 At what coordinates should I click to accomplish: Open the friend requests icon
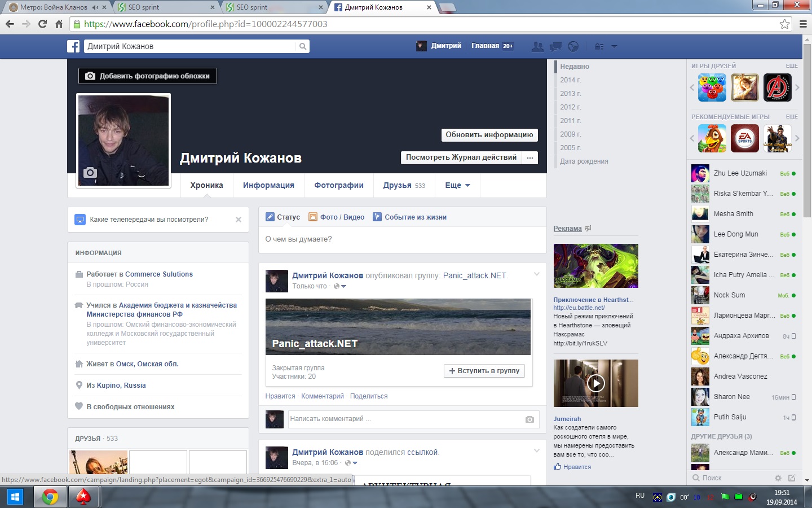click(538, 46)
